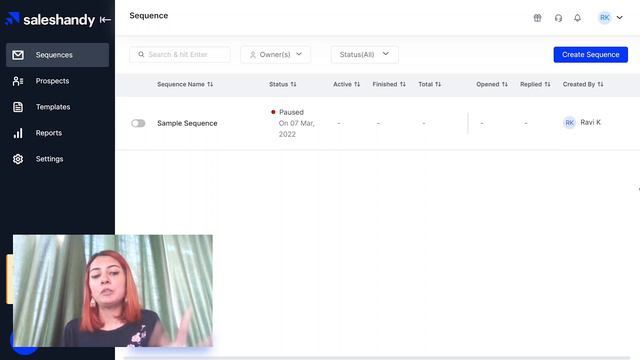Image resolution: width=640 pixels, height=360 pixels.
Task: Open the Status(All) filter dropdown
Action: point(364,54)
